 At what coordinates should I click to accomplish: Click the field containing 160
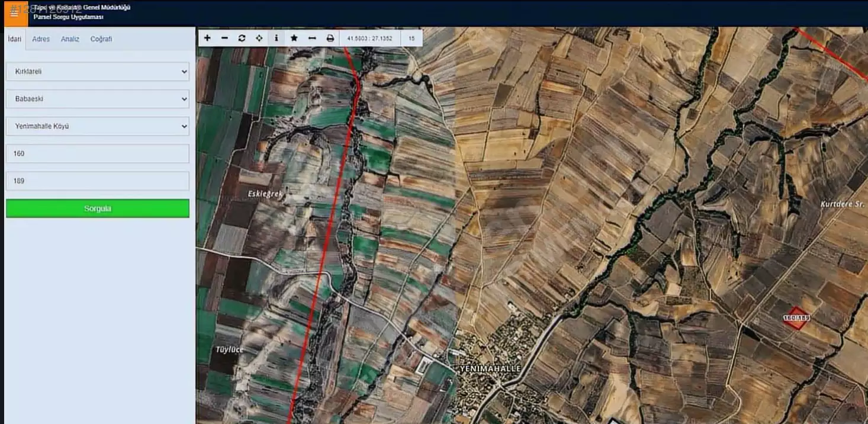tap(98, 153)
